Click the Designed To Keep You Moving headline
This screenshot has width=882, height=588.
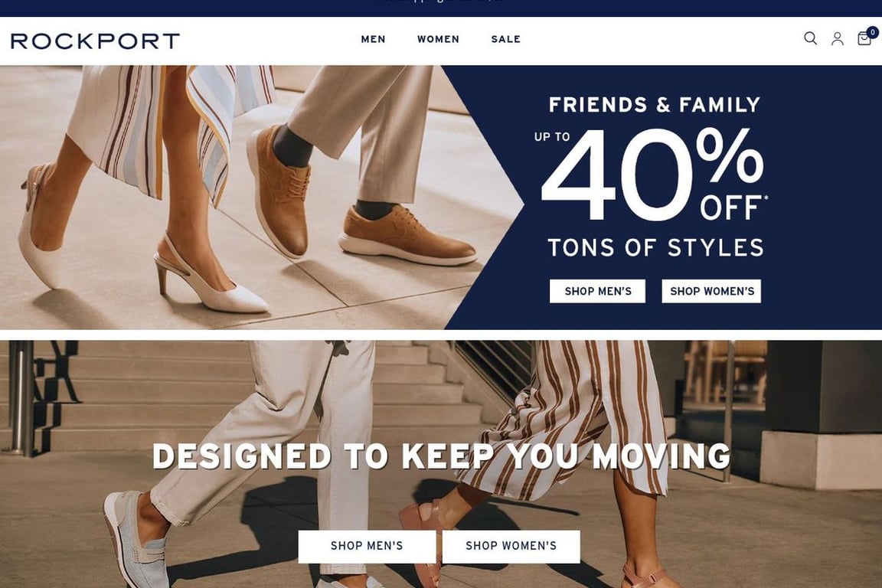[x=441, y=456]
